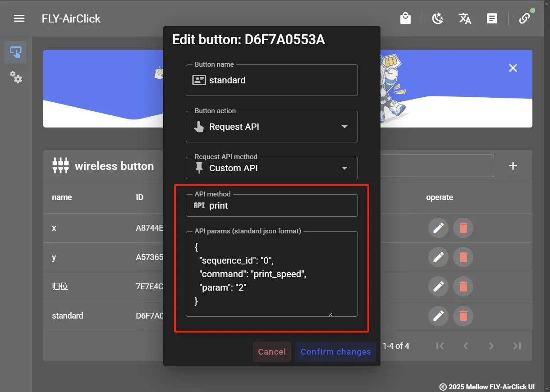Cancel the edit button dialog
The height and width of the screenshot is (392, 550).
pyautogui.click(x=272, y=352)
